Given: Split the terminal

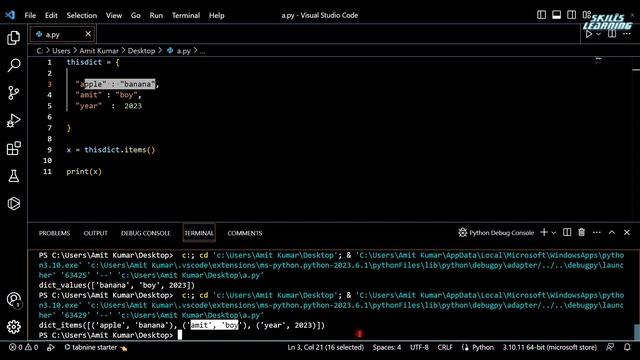Looking at the screenshot, I should pyautogui.click(x=567, y=232).
